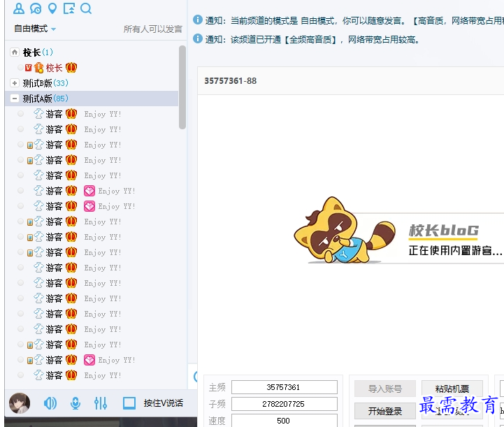
Task: Select the 校长(1) channel row
Action: pos(93,52)
